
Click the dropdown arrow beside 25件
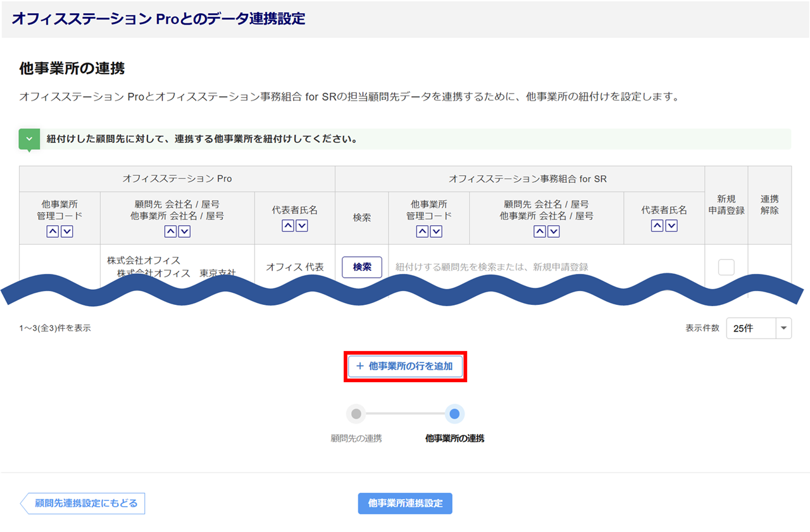pyautogui.click(x=783, y=328)
